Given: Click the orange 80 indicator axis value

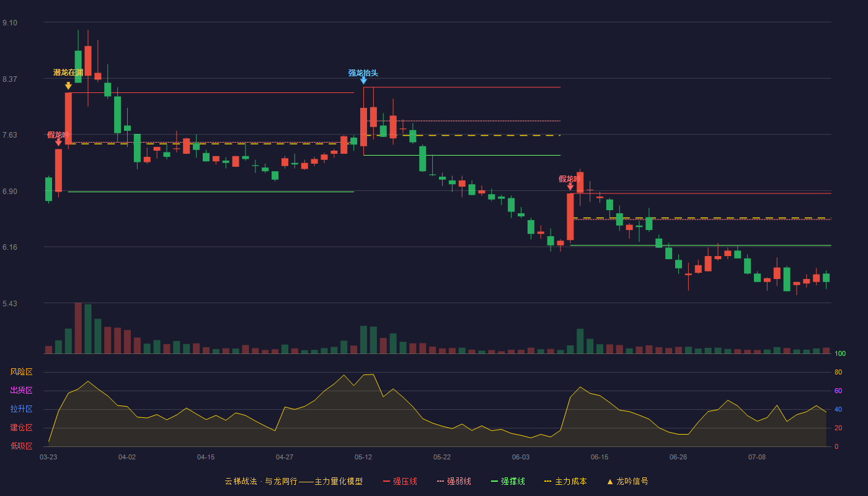Looking at the screenshot, I should point(838,372).
